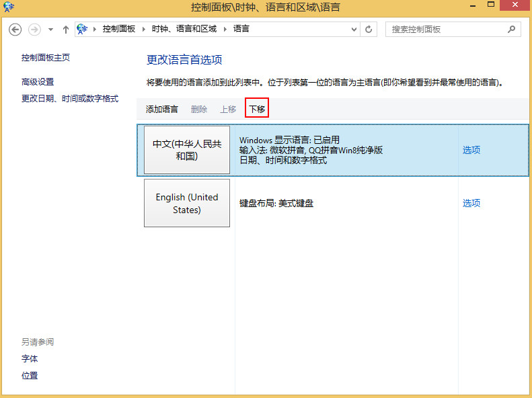Expand the chevron after 控制面板 in the breadcrumb
Screen dimensions: 532x398
(144, 29)
